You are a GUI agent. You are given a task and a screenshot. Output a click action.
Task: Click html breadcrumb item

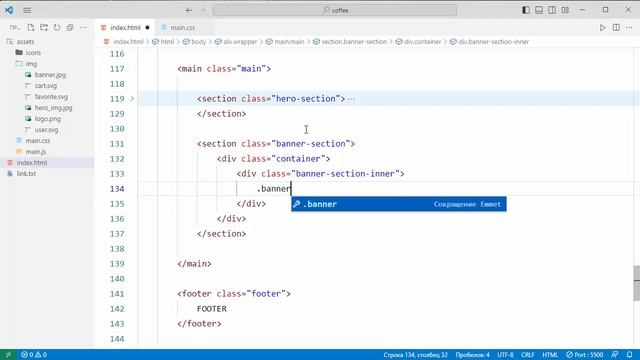pyautogui.click(x=167, y=42)
